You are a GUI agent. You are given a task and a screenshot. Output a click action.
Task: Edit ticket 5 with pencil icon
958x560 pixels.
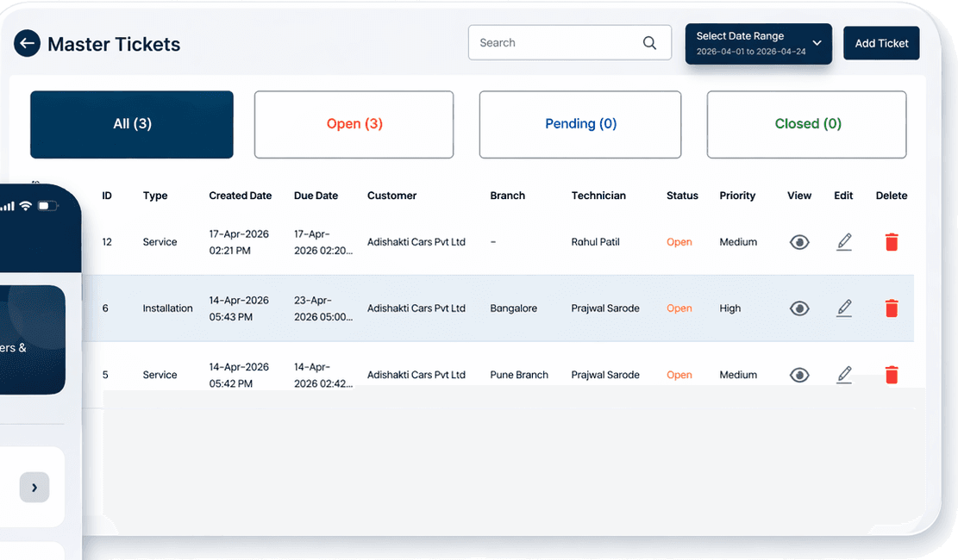click(x=844, y=375)
